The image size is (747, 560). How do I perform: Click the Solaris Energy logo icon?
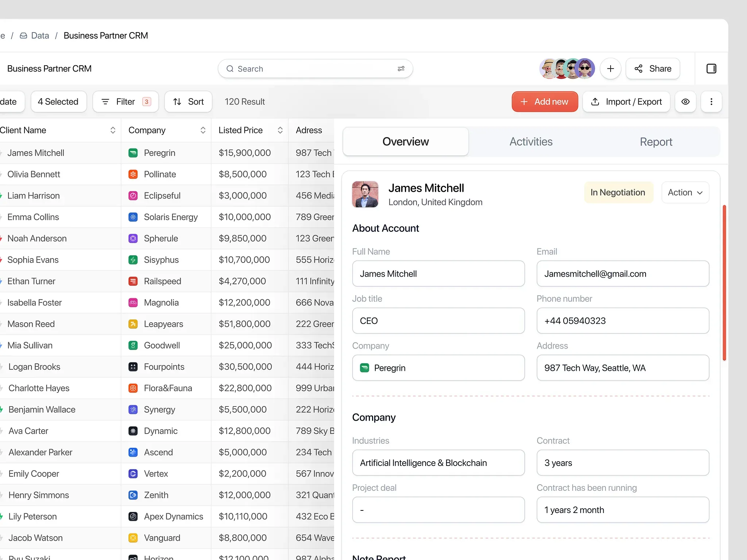133,217
